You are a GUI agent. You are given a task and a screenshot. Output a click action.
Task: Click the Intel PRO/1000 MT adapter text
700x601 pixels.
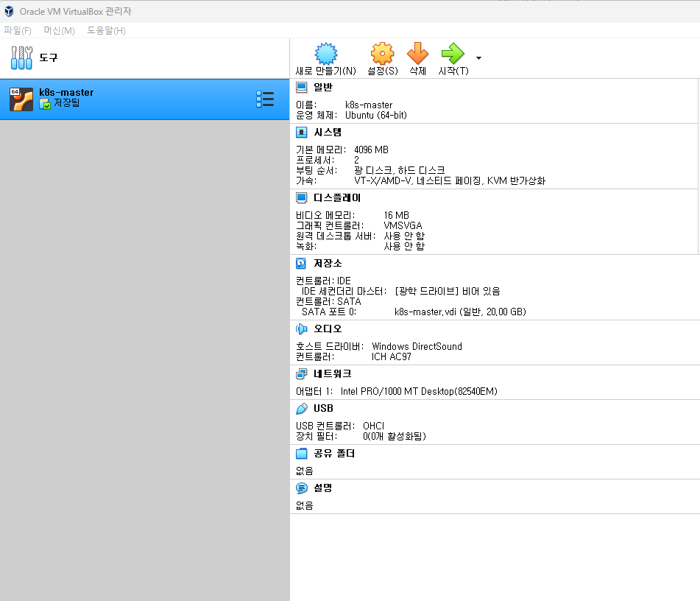click(419, 391)
